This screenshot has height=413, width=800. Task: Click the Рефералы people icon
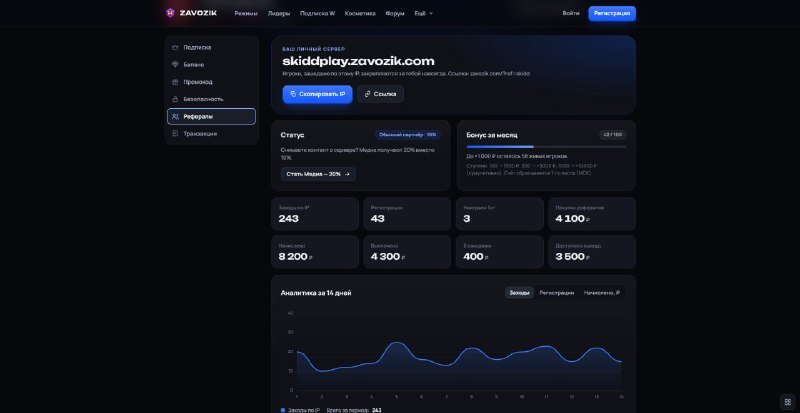click(x=175, y=116)
